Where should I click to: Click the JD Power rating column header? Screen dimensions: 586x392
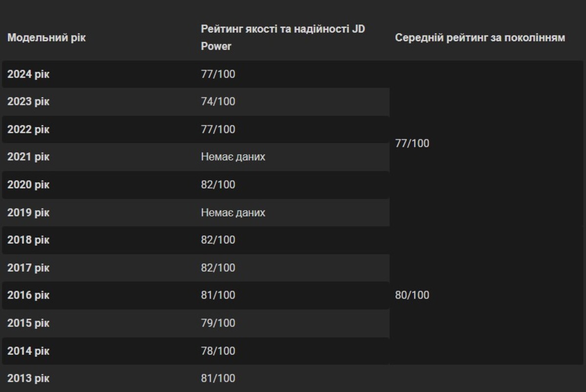[x=283, y=38]
